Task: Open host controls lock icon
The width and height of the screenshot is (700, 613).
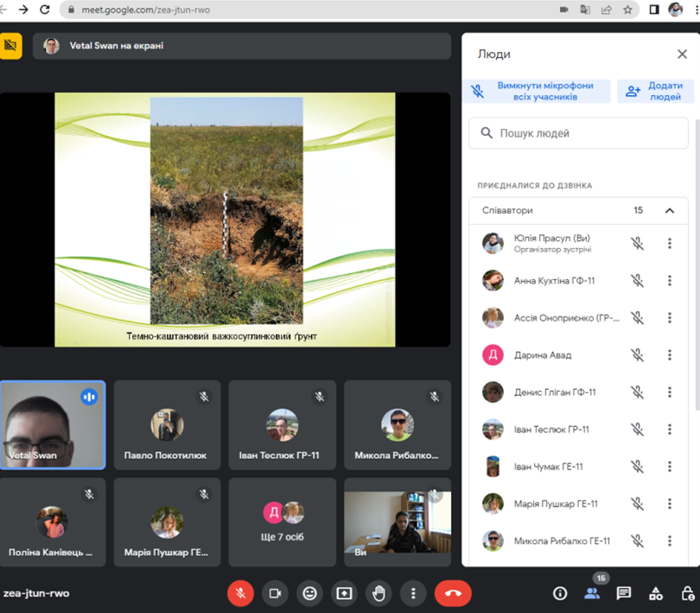Action: 687,593
